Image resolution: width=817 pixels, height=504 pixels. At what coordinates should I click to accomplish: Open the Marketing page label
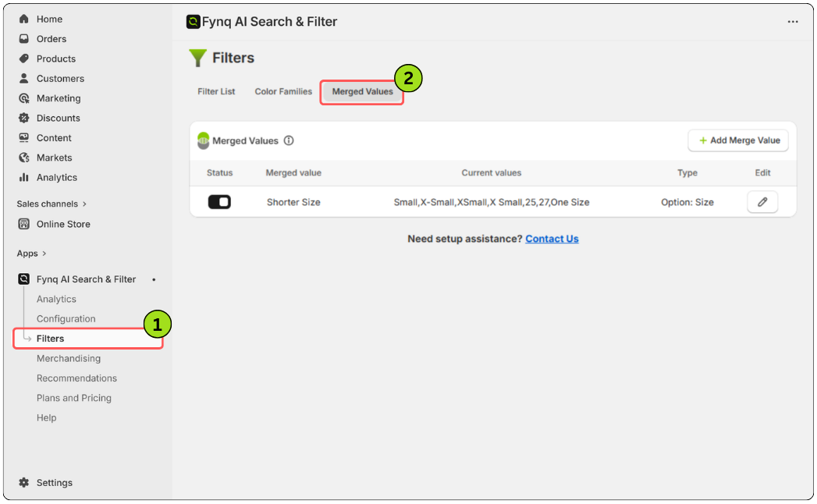click(59, 98)
